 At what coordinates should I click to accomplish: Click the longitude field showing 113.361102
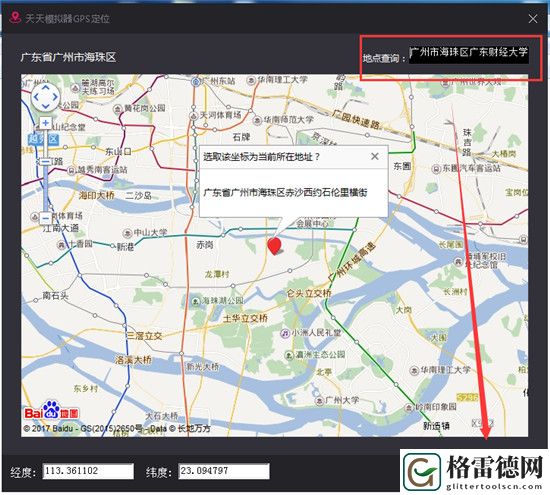tap(88, 471)
